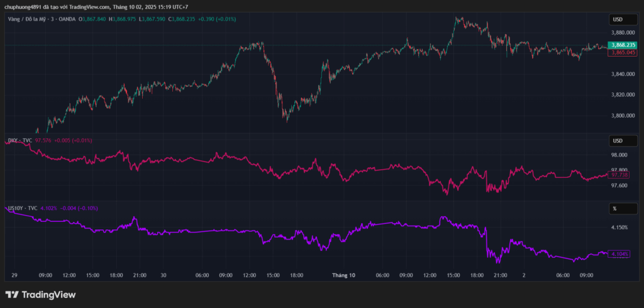Click the TradingView.com link in header text

coord(90,7)
